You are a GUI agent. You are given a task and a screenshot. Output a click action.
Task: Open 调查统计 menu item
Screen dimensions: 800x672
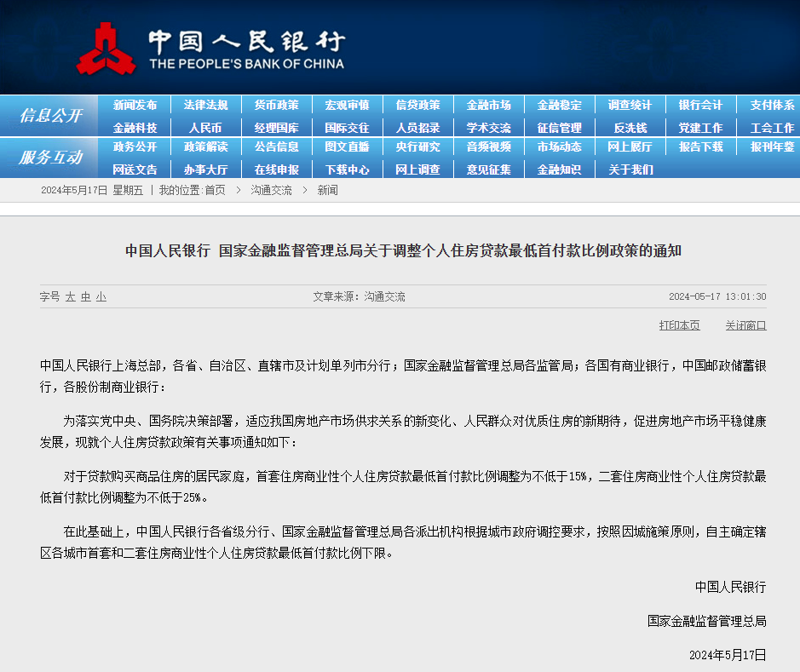coord(630,105)
